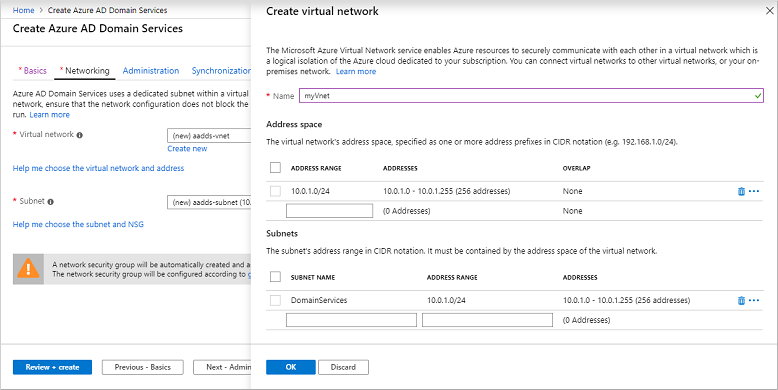Tick the checkbox for DomainServices subnet
Screen dimensions: 778x390
click(275, 300)
